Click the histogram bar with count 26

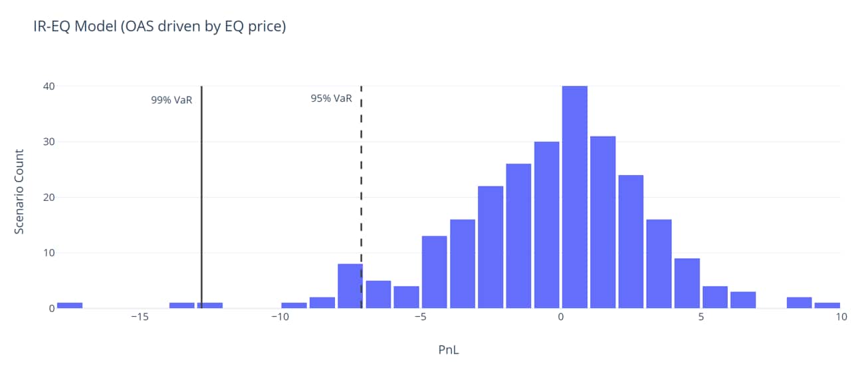[x=518, y=236]
